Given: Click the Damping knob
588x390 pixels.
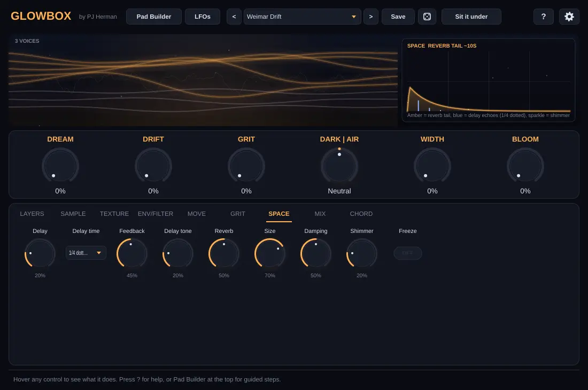Looking at the screenshot, I should click(316, 254).
